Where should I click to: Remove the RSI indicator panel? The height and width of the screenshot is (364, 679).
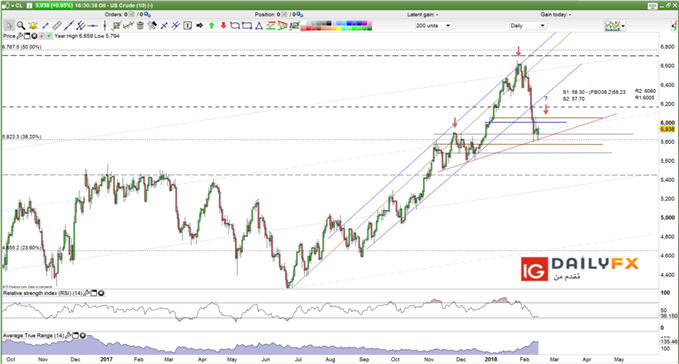point(101,293)
